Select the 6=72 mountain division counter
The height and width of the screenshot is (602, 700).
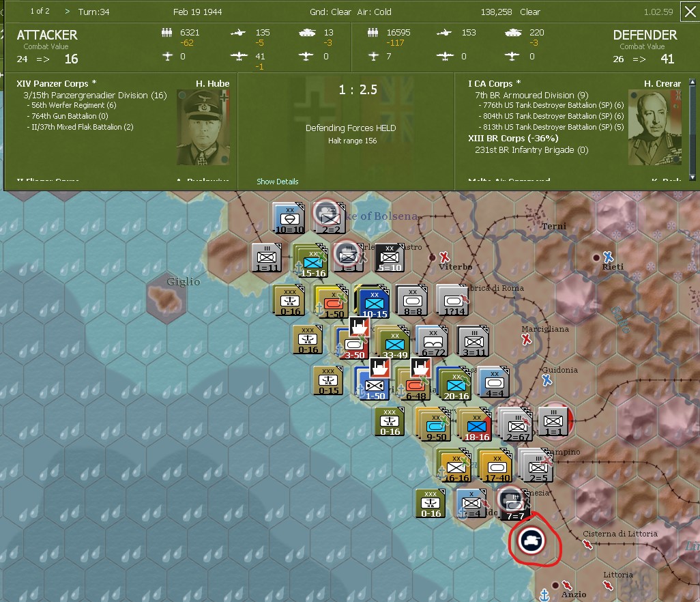pos(433,342)
